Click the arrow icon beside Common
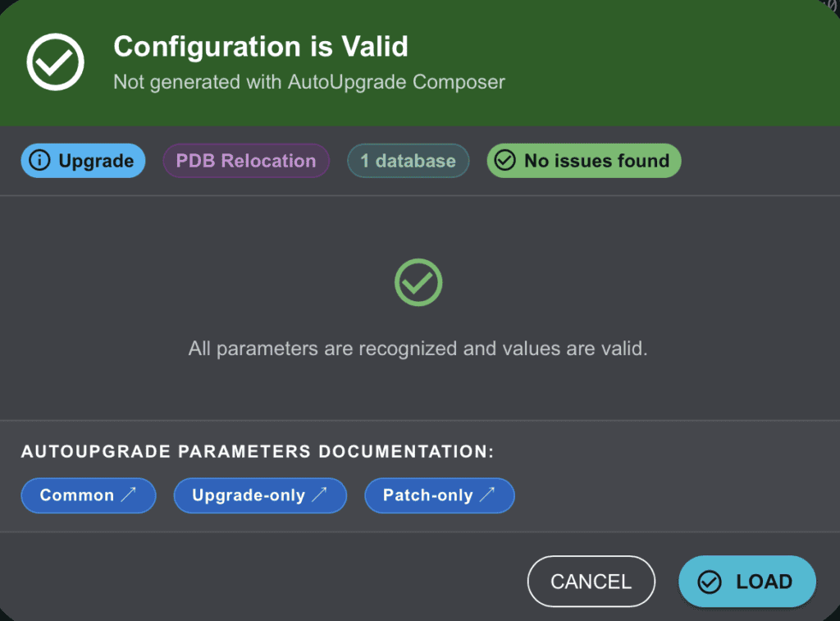This screenshot has width=840, height=621. click(129, 495)
